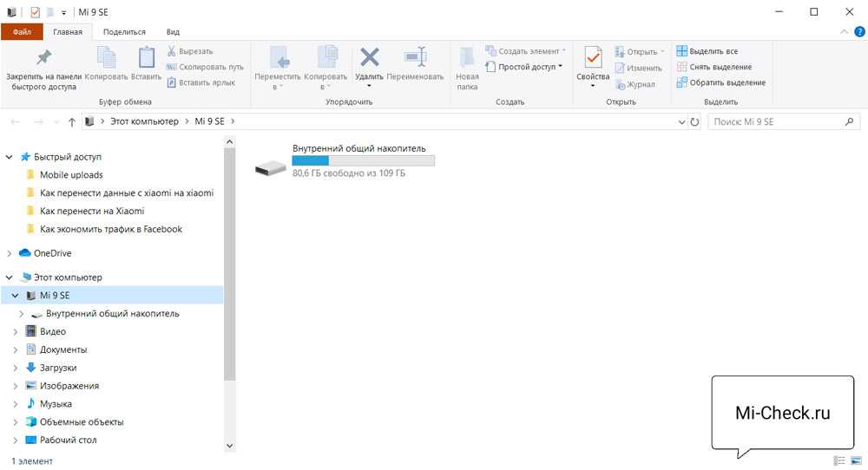Click the New folder (Новая папка) icon
The height and width of the screenshot is (470, 868).
click(x=467, y=58)
